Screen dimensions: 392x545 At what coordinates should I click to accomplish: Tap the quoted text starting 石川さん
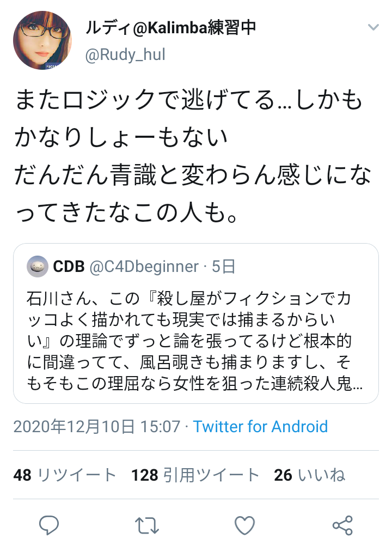point(195,341)
